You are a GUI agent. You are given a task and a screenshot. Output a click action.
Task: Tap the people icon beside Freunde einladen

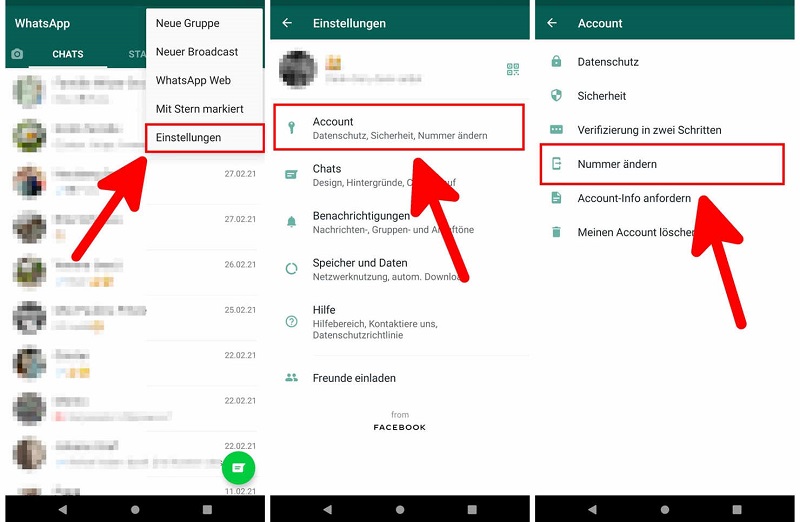(x=291, y=378)
